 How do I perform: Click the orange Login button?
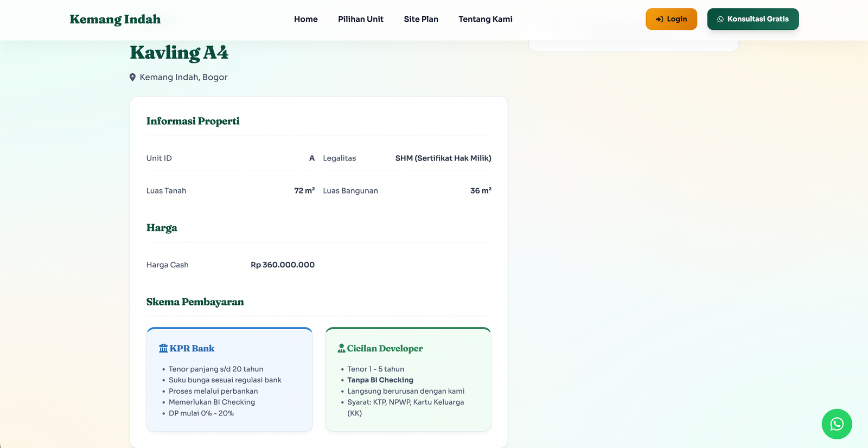coord(671,19)
